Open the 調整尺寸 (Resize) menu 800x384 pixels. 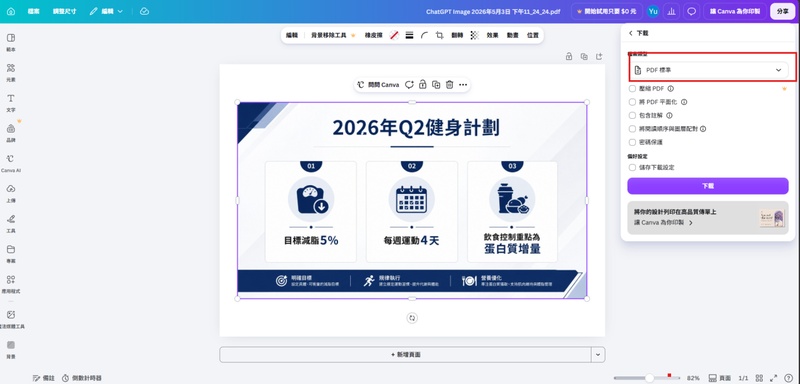(64, 11)
